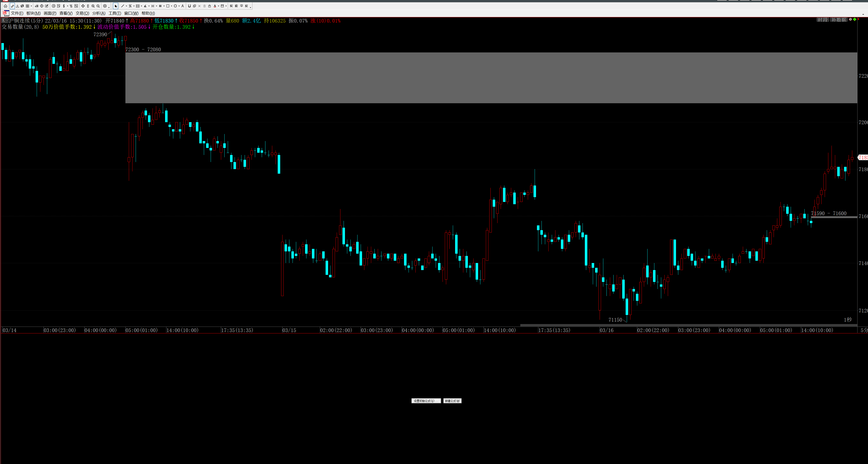Open the 分析(A) menu
The image size is (868, 464).
point(99,13)
